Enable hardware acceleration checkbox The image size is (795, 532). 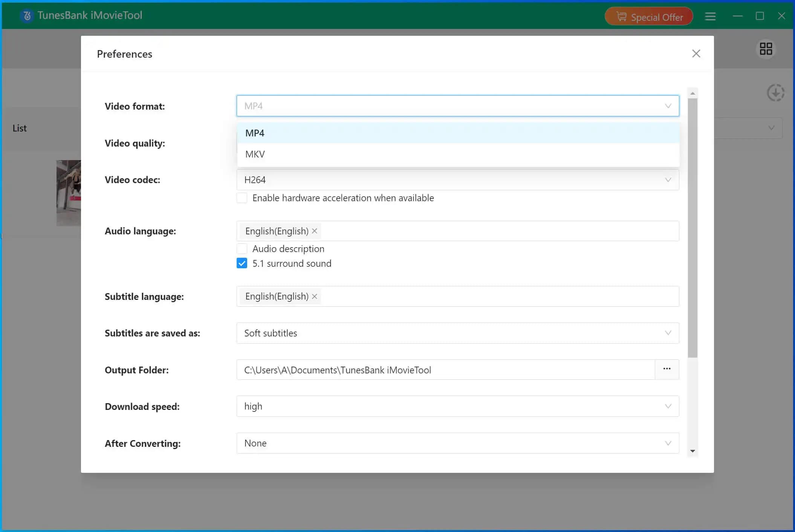coord(242,198)
